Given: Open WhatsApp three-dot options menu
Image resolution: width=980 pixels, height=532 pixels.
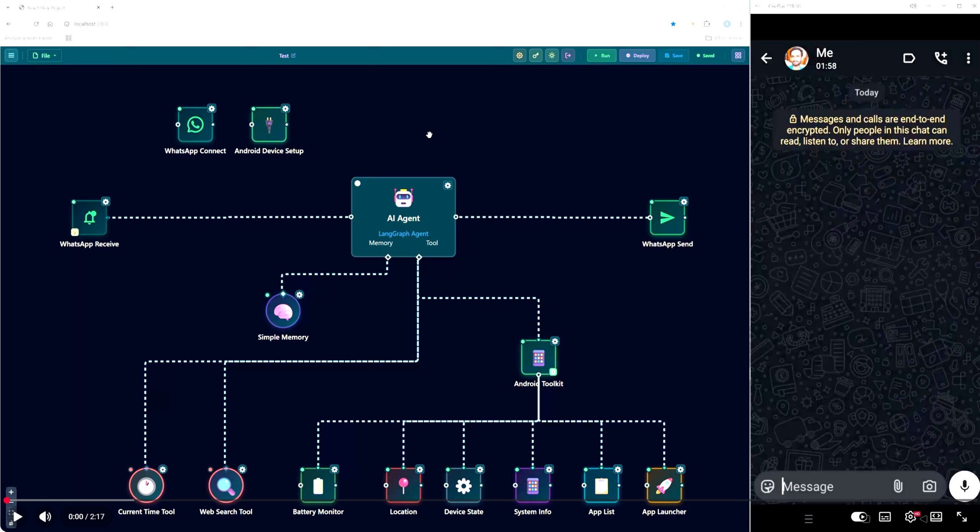Looking at the screenshot, I should click(x=968, y=58).
